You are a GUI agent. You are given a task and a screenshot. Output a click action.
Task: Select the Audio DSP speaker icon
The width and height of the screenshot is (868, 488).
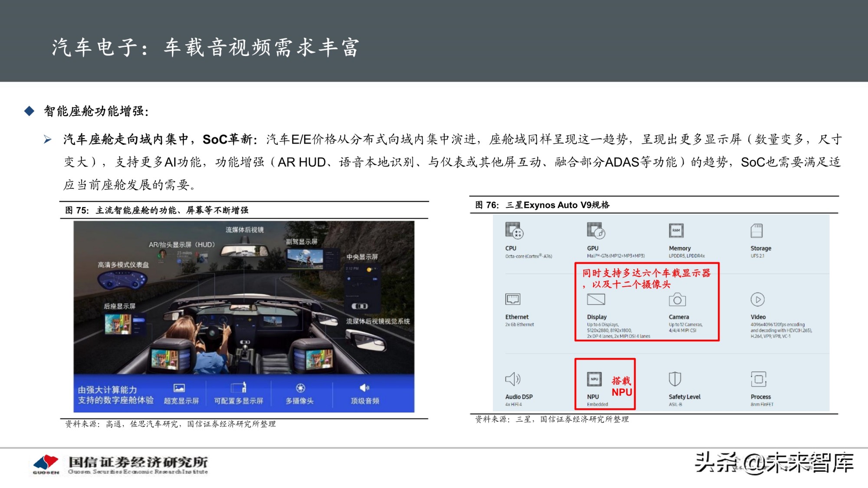(513, 380)
